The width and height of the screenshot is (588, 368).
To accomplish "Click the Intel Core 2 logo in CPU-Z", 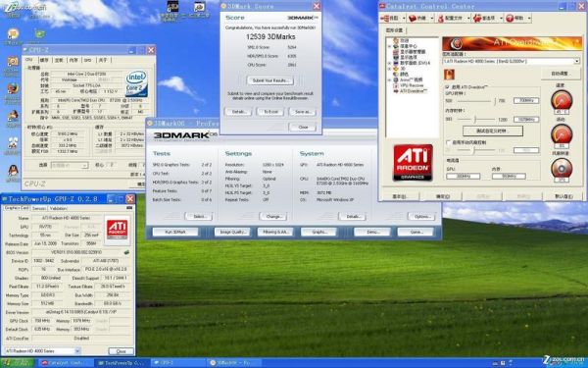I will pos(136,83).
